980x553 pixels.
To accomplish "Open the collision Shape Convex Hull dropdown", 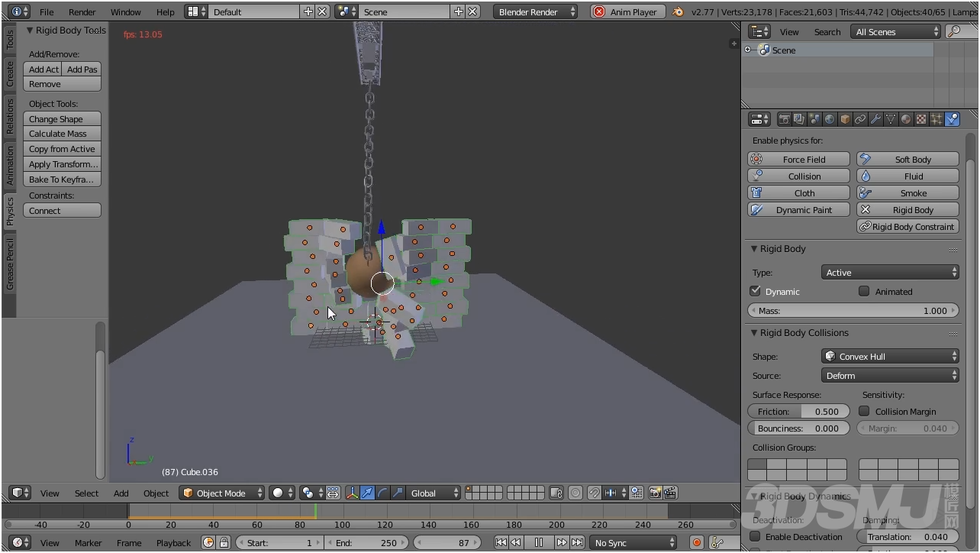I will (890, 357).
